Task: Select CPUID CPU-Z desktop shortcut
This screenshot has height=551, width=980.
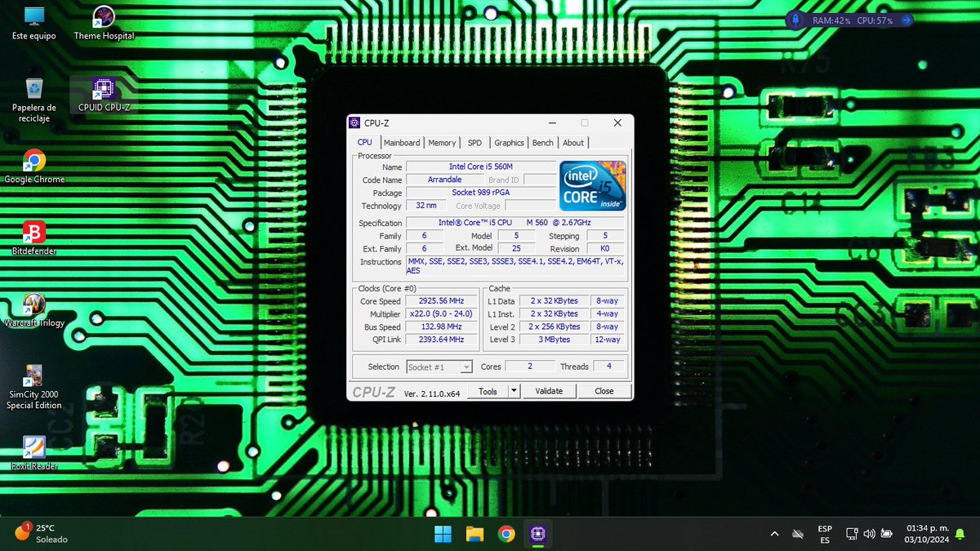Action: tap(104, 95)
